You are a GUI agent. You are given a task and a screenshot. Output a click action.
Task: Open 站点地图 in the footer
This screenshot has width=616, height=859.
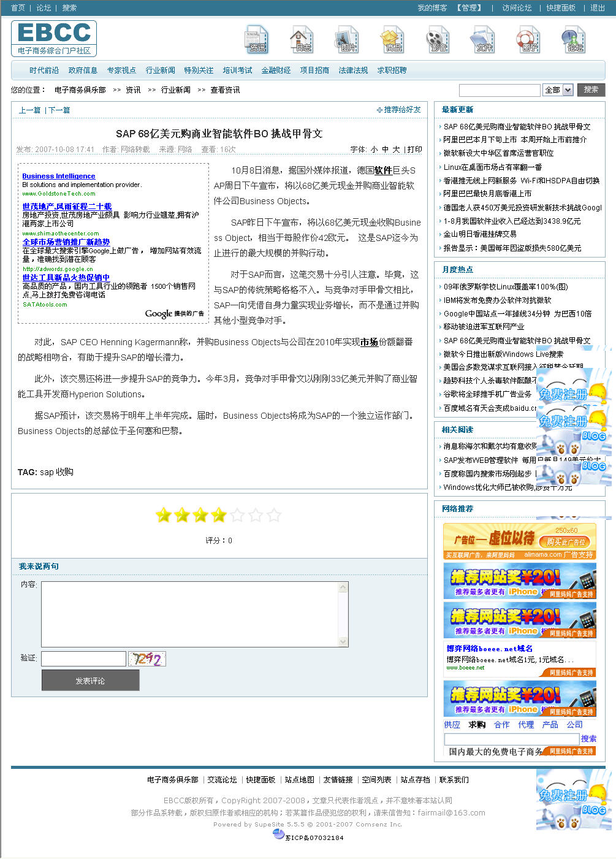[300, 780]
